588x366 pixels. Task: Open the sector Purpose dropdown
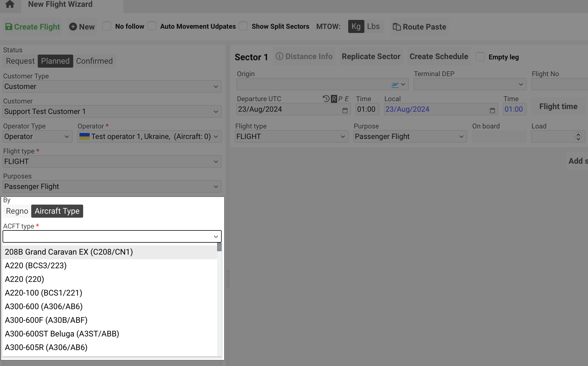(410, 137)
